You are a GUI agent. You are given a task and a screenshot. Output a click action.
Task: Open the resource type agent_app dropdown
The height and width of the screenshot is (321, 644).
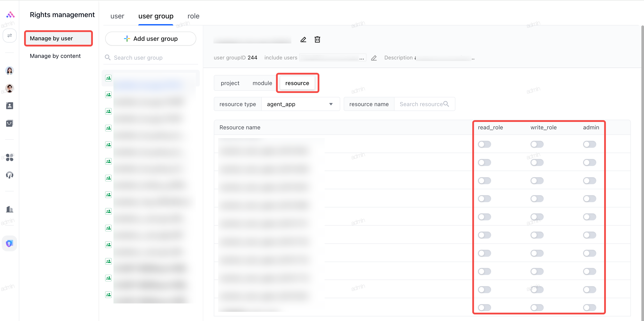click(301, 104)
